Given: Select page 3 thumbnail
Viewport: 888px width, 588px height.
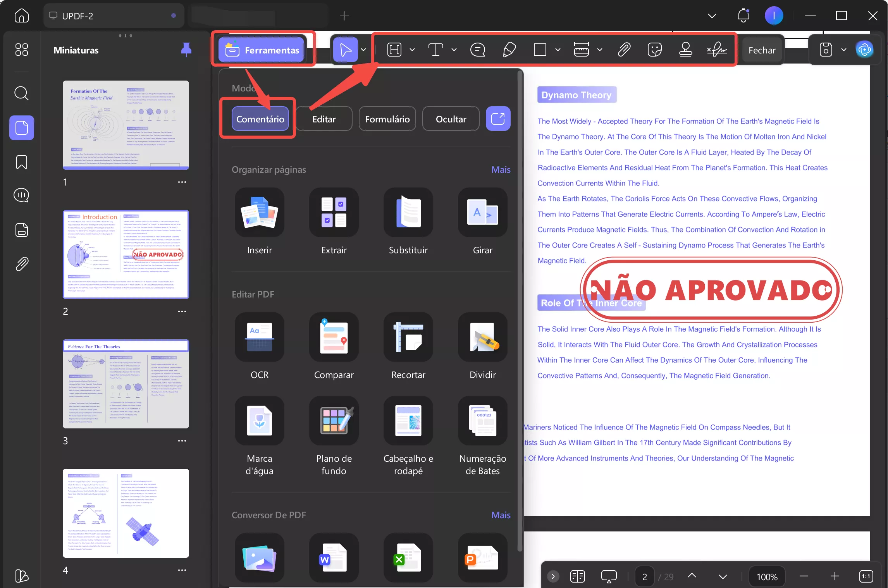Looking at the screenshot, I should 126,384.
